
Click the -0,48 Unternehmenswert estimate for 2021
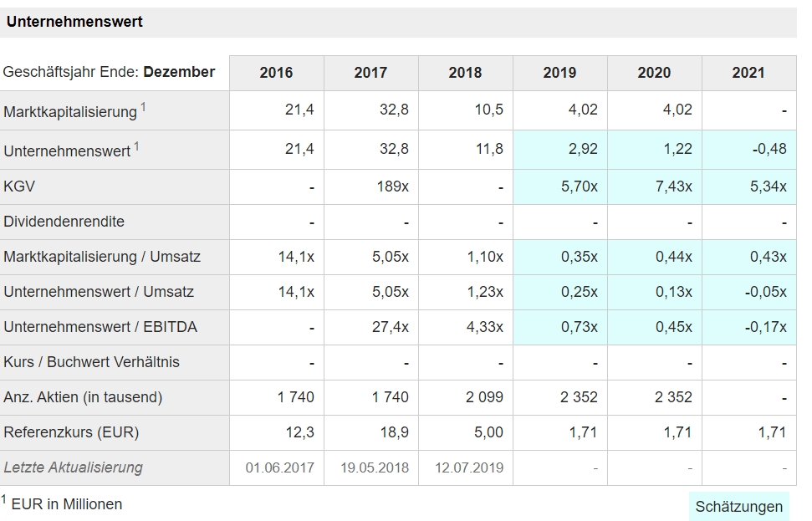[x=769, y=150]
